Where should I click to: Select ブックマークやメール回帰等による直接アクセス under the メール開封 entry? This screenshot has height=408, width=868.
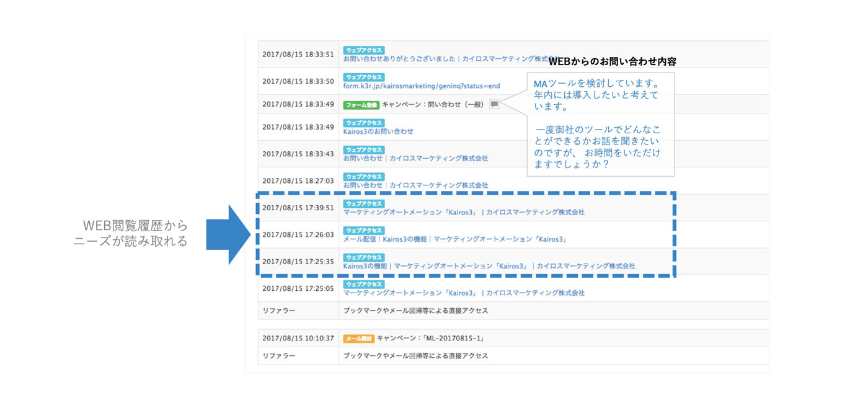pos(416,356)
